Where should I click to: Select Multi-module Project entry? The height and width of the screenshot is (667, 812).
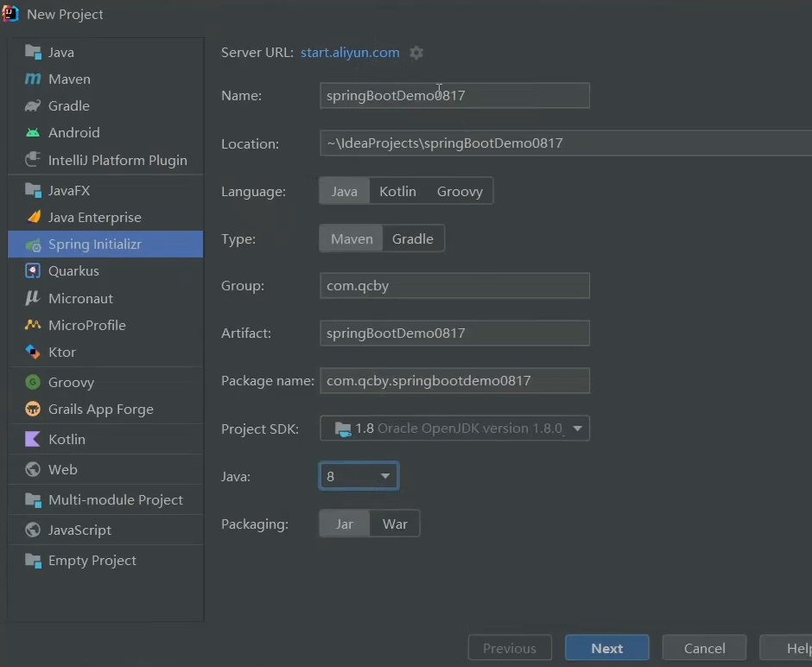click(x=105, y=499)
